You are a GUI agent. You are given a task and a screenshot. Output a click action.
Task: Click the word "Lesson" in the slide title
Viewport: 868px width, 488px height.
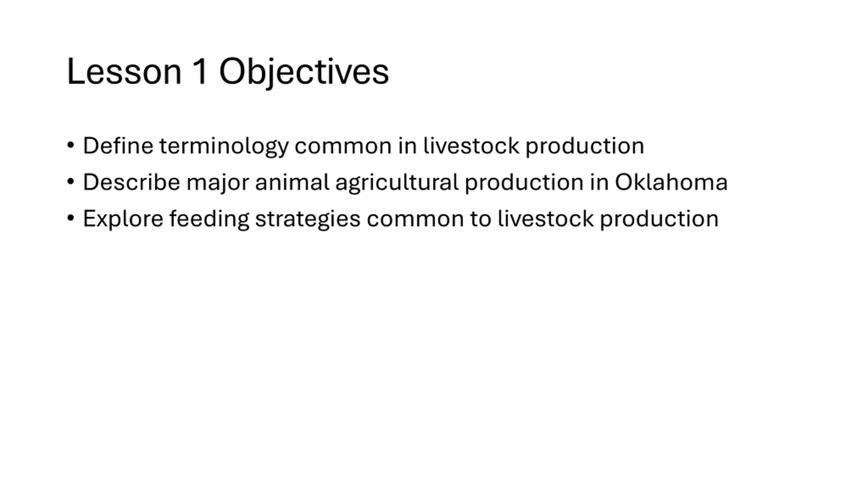[124, 72]
